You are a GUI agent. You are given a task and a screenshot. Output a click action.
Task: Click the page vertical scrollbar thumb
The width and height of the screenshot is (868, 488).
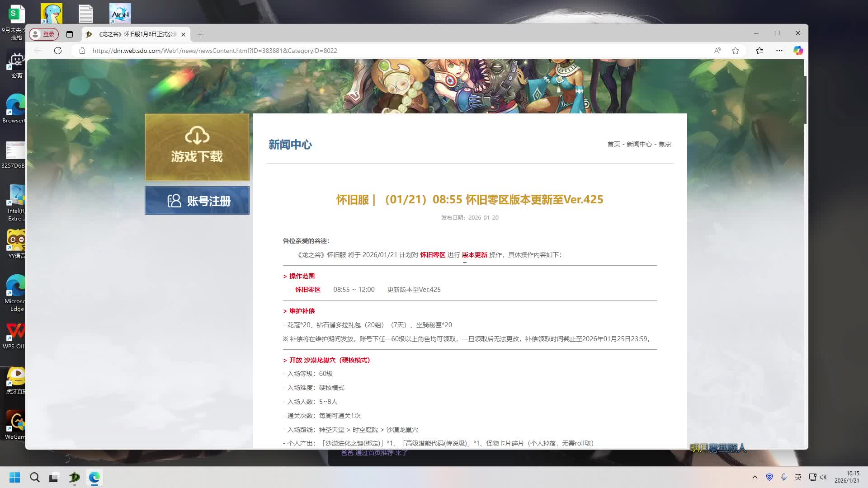coord(806,99)
